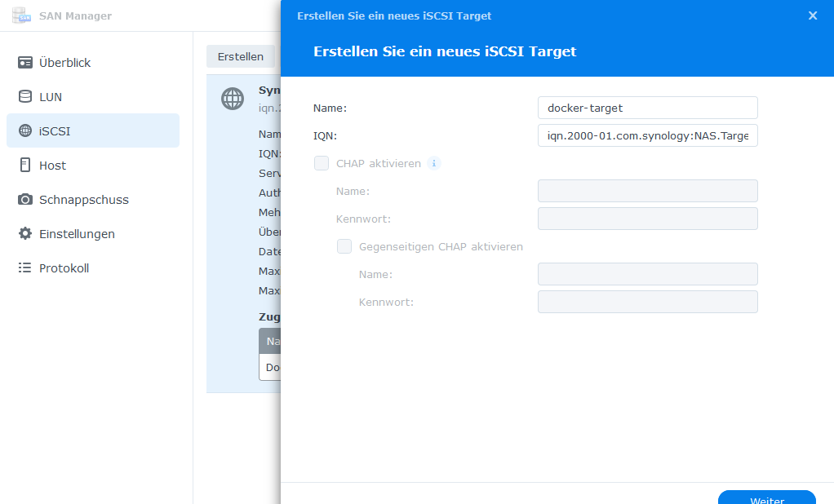Screen dimensions: 834x504
Task: Click the CHAP info tooltip icon
Action: pos(434,163)
